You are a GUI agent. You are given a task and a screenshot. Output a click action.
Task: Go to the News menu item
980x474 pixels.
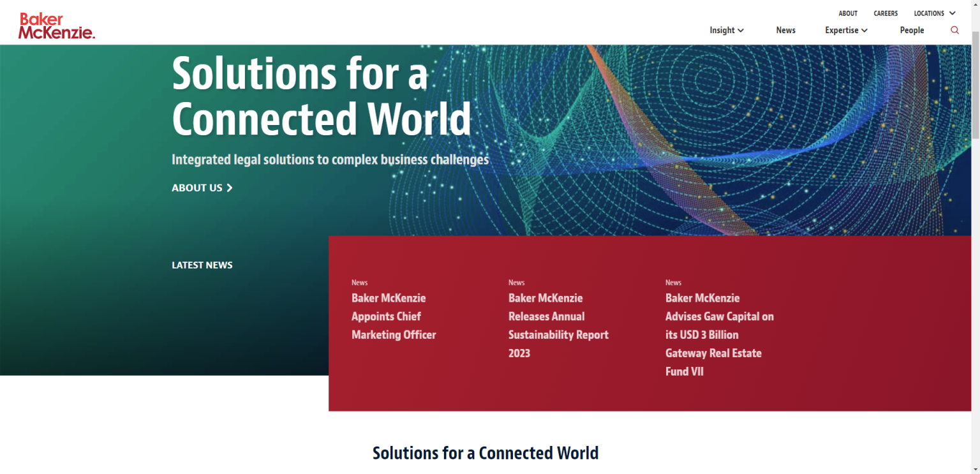tap(785, 30)
